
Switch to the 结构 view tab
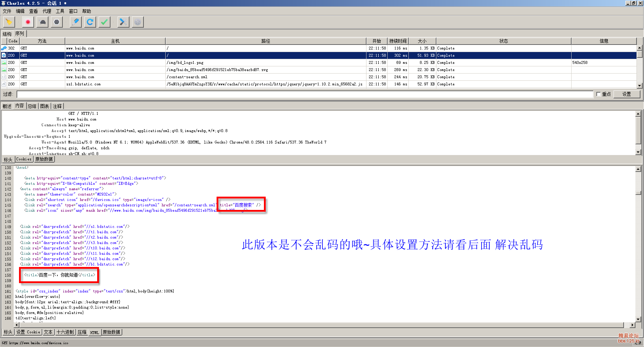(7, 34)
